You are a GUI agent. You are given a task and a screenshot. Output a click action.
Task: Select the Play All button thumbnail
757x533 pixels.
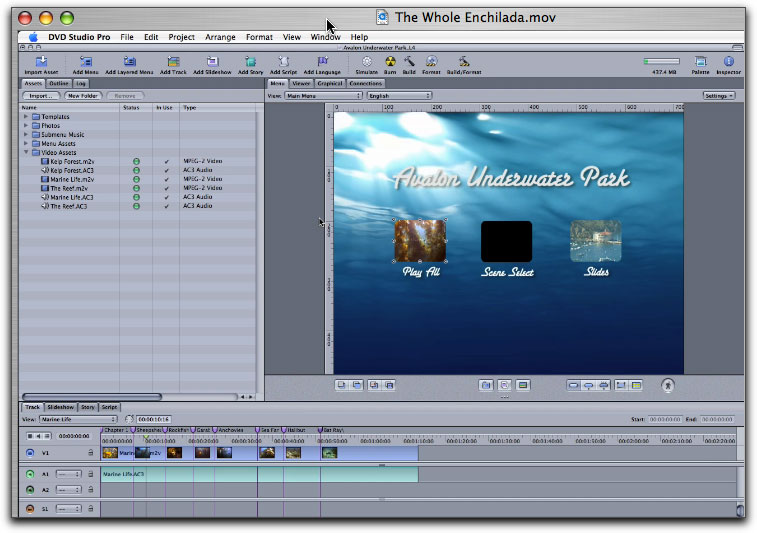point(420,241)
